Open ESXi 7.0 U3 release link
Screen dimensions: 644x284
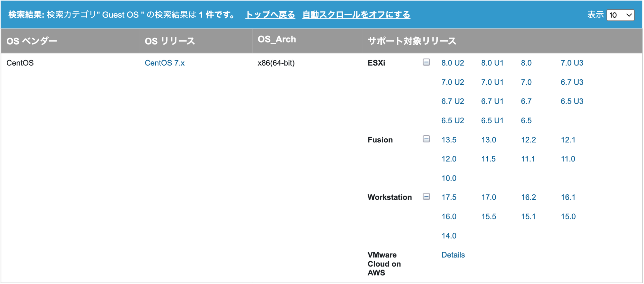[572, 63]
